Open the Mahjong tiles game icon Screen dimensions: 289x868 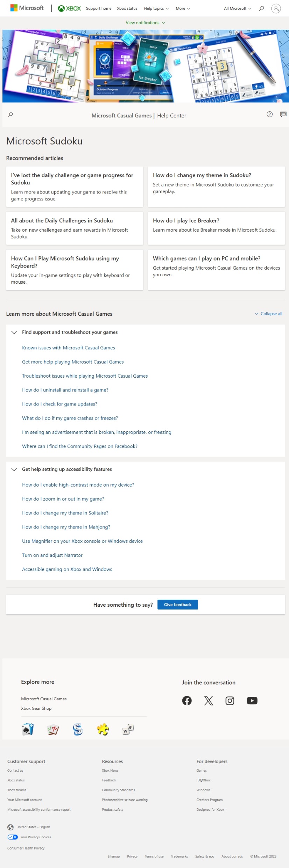pos(53,729)
